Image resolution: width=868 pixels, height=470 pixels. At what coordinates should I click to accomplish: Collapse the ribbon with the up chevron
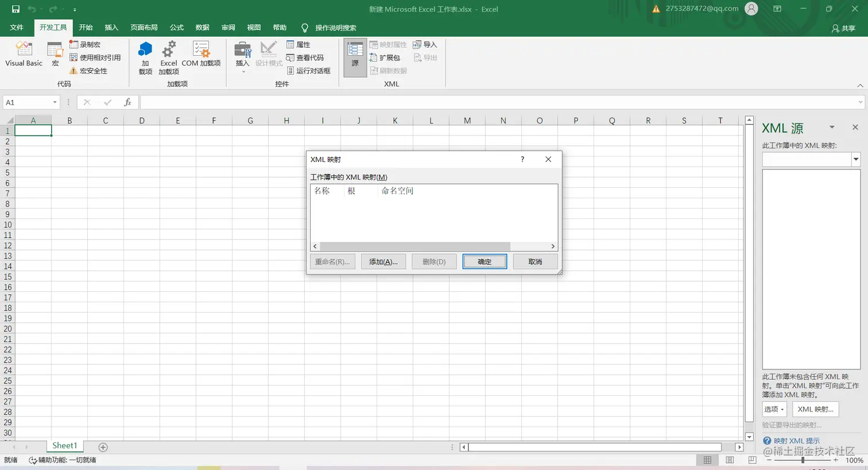(x=860, y=86)
